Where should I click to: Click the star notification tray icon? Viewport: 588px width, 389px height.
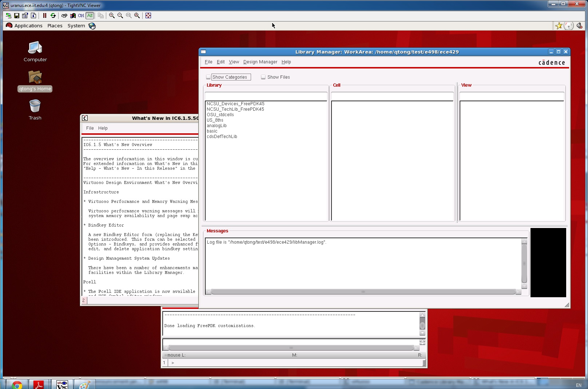tap(559, 26)
